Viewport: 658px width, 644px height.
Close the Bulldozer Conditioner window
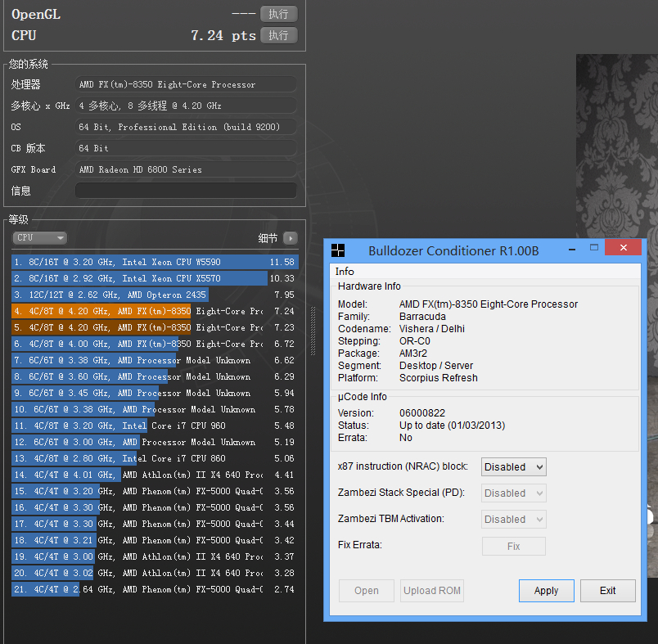tap(623, 247)
